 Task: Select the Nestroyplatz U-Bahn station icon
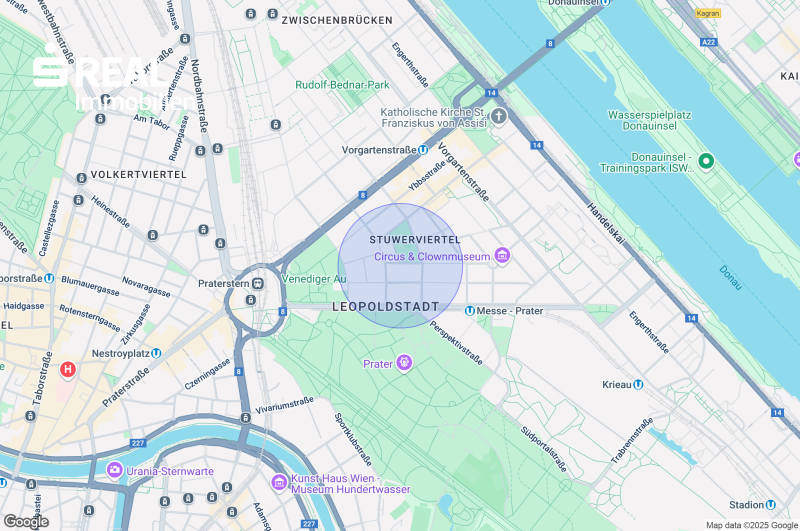pyautogui.click(x=157, y=353)
